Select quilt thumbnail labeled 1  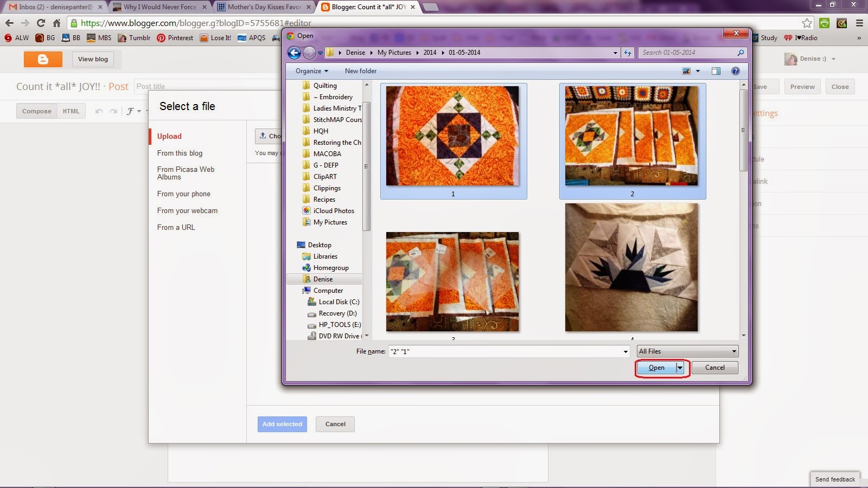(453, 141)
